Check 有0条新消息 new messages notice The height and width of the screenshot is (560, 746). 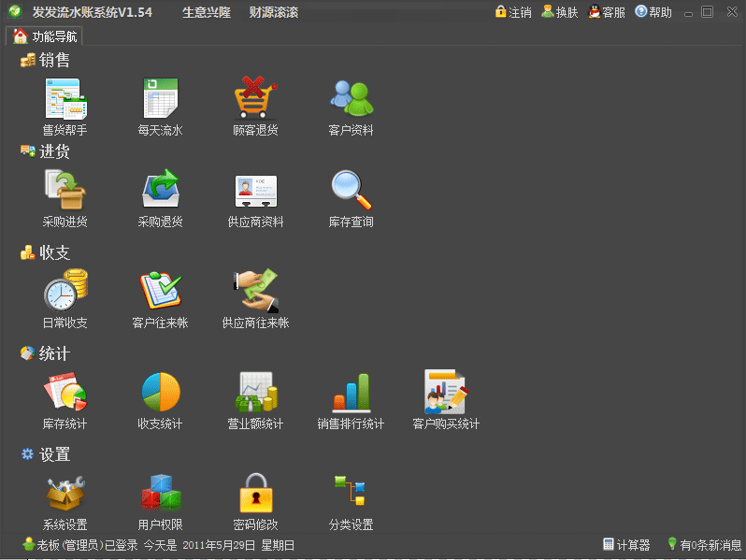point(705,545)
